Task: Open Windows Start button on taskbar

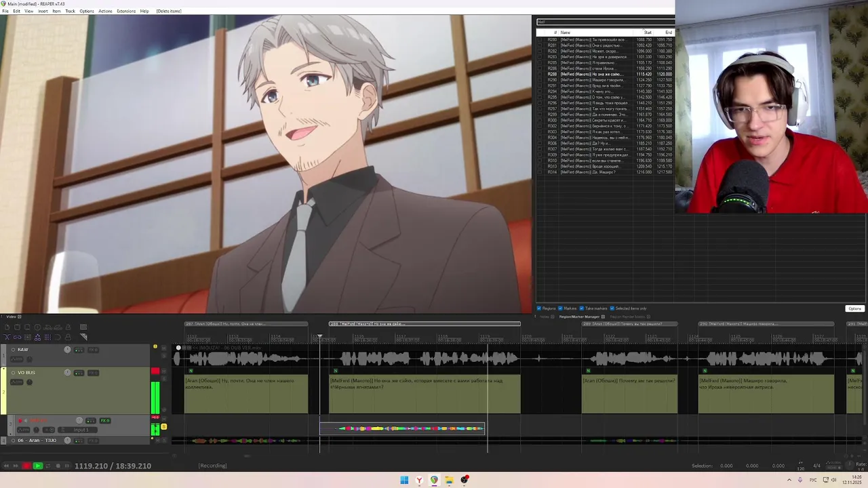Action: [x=404, y=480]
